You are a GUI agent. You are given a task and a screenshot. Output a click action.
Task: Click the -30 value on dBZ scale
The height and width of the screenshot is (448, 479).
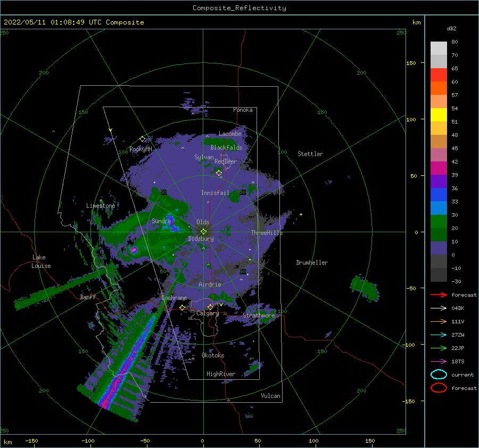pyautogui.click(x=457, y=281)
